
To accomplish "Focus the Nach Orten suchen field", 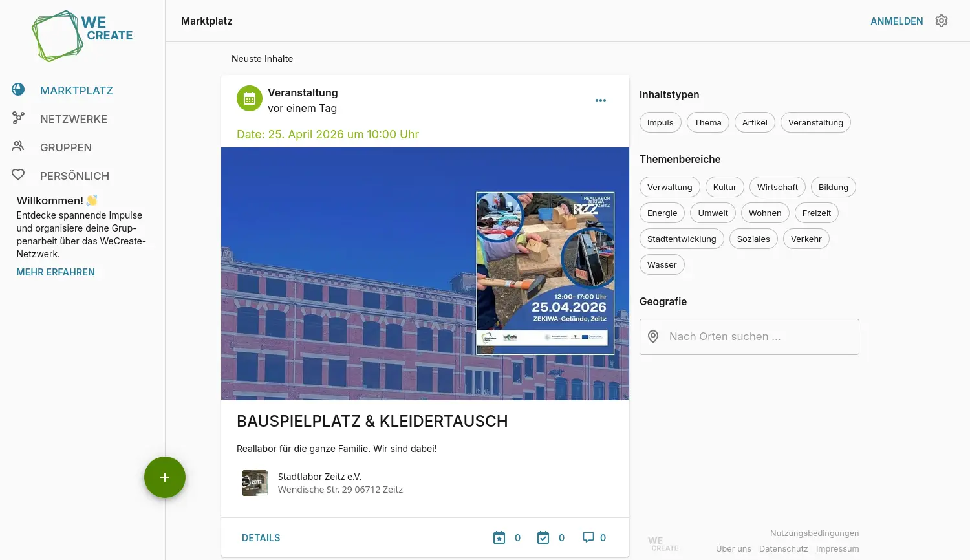I will click(749, 337).
